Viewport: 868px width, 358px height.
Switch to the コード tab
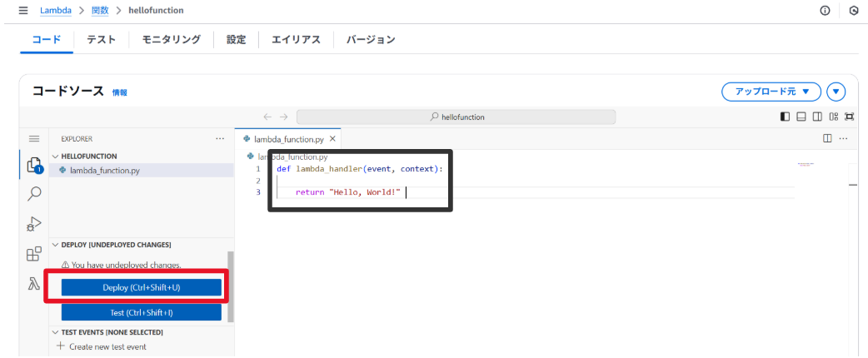tap(46, 39)
